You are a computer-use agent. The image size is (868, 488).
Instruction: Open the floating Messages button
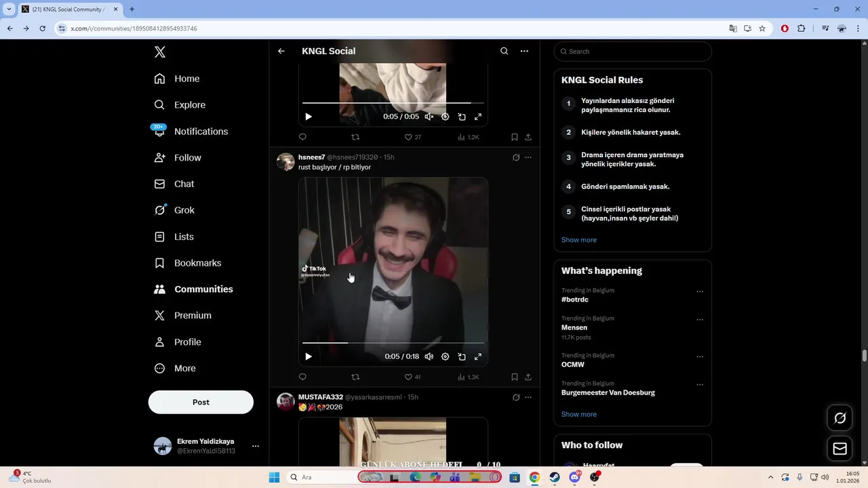tap(840, 449)
